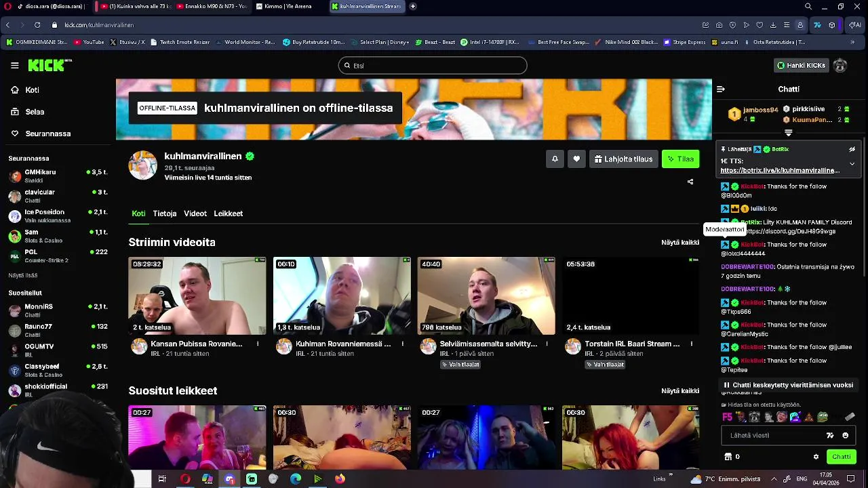Viewport: 868px width, 488px height.
Task: Click Vain tilaajat tag under Selviämisasemalta video
Action: click(460, 365)
